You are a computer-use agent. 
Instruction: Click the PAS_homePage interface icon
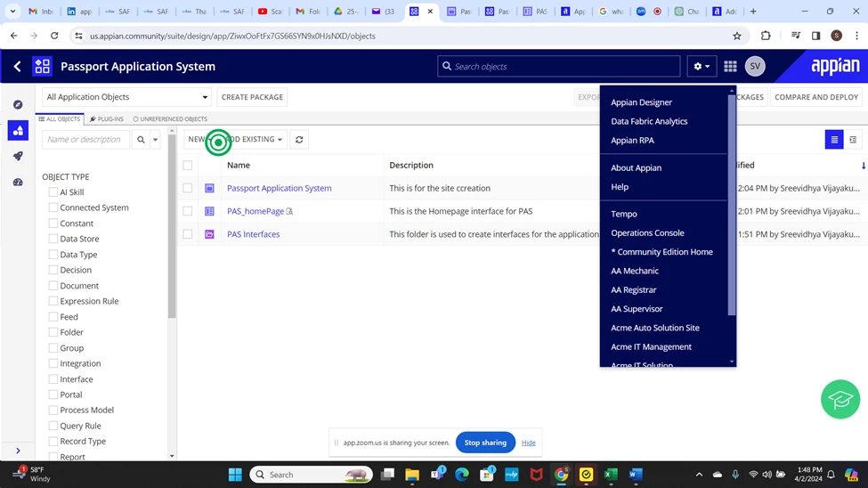coord(209,211)
